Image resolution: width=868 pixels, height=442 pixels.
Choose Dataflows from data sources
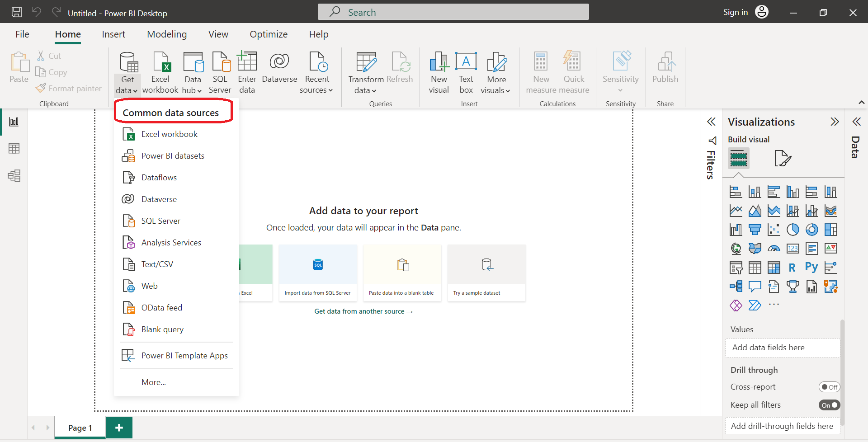(176, 178)
